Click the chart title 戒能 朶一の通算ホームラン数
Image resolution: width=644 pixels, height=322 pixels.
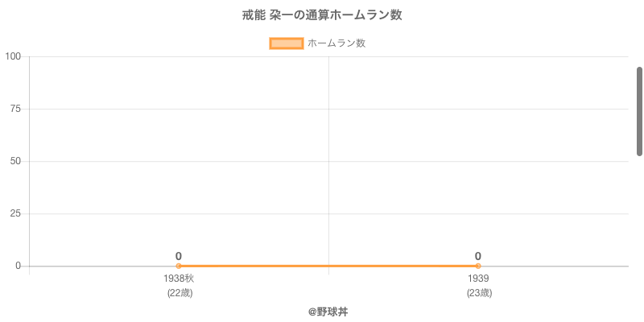tap(322, 15)
